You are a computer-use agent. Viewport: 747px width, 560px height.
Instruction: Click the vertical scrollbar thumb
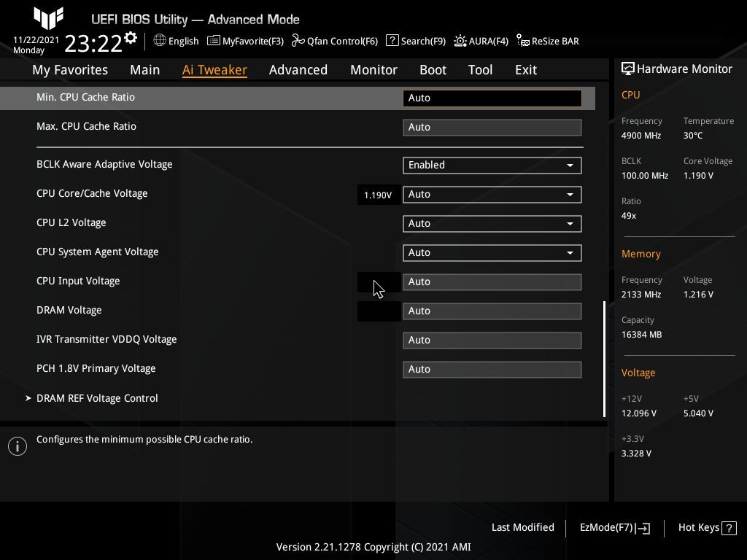[x=605, y=359]
